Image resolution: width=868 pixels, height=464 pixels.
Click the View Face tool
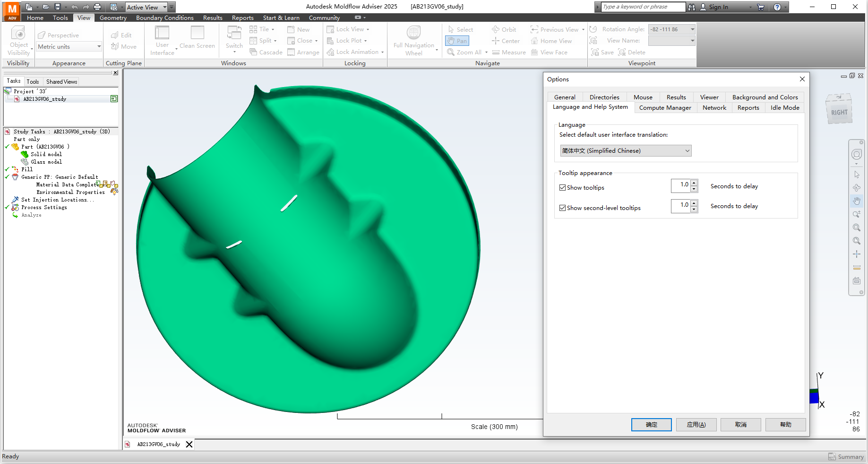(x=549, y=53)
